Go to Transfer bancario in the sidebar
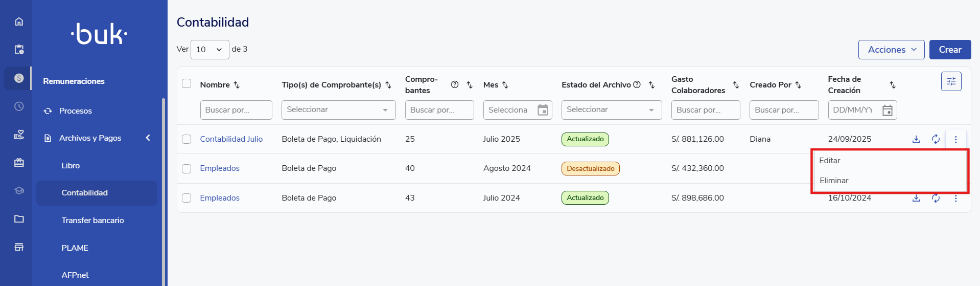 coord(92,221)
